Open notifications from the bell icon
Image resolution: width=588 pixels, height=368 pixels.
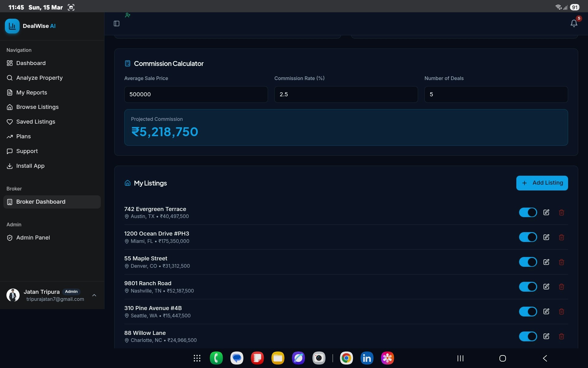coord(573,23)
